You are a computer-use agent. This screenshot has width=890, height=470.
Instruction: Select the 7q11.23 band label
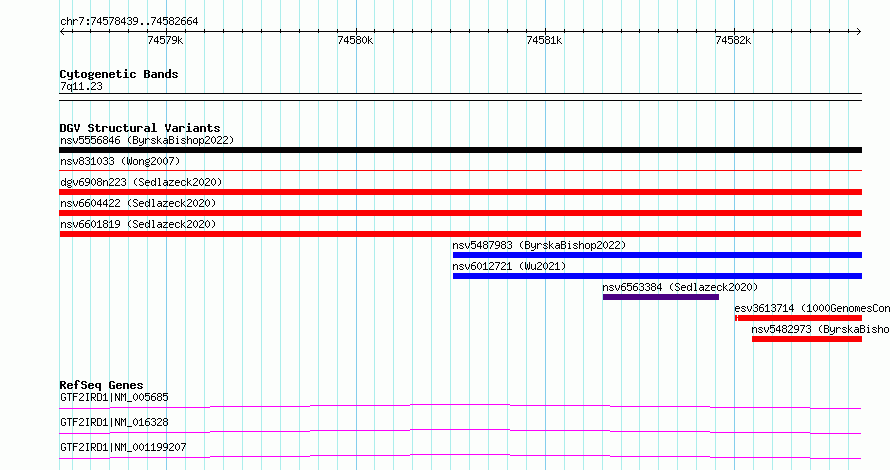[81, 86]
